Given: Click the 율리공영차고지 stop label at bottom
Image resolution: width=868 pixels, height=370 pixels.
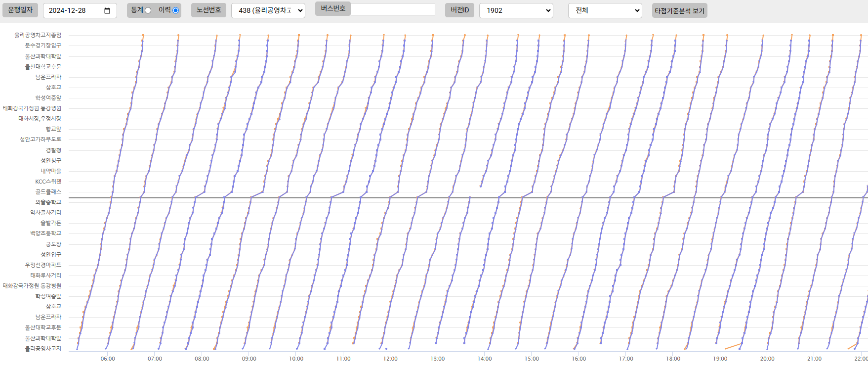Looking at the screenshot, I should (x=43, y=349).
